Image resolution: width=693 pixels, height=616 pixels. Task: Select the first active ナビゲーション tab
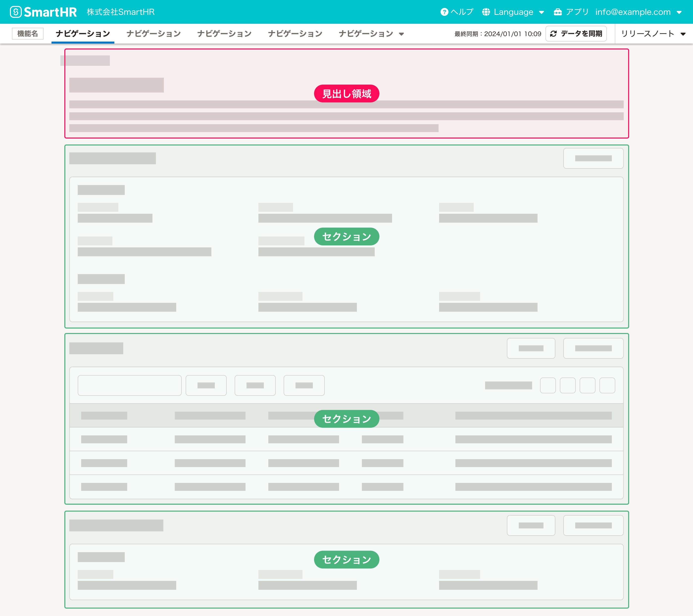83,34
